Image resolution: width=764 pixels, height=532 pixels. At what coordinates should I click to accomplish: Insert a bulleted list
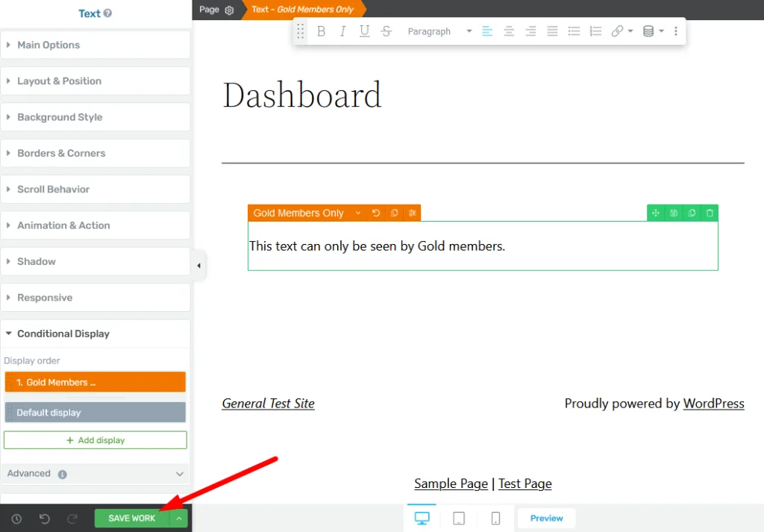point(574,31)
